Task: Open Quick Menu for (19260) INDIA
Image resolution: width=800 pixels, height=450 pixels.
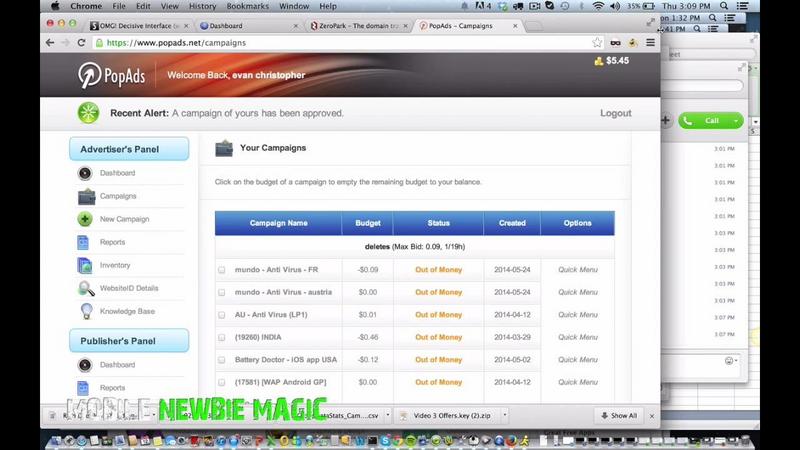Action: click(578, 337)
